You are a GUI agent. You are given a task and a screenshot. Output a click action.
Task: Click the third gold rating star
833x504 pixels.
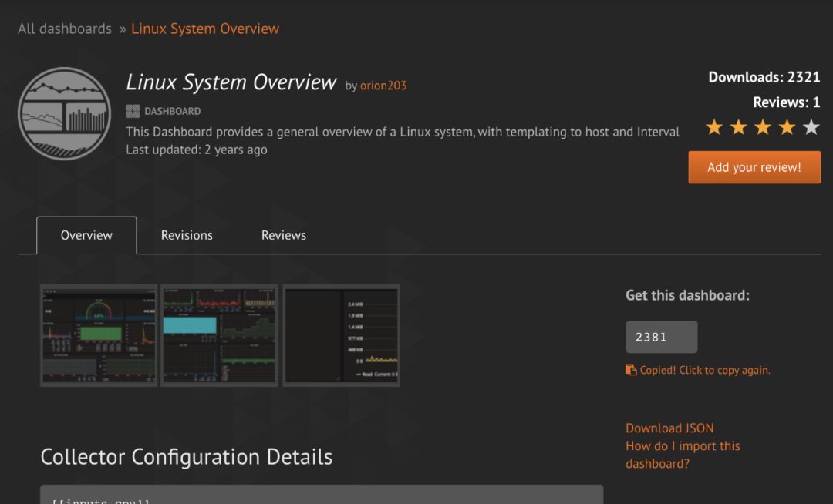click(x=763, y=128)
